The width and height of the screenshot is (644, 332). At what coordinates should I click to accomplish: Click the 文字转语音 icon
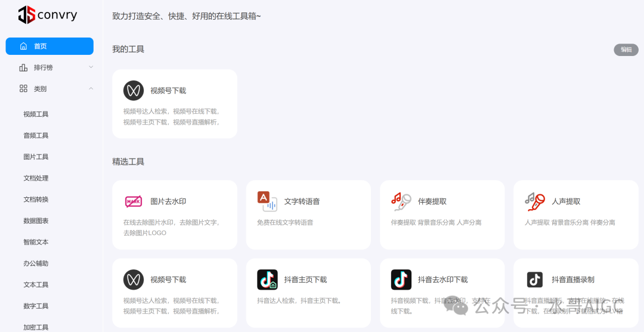point(267,201)
